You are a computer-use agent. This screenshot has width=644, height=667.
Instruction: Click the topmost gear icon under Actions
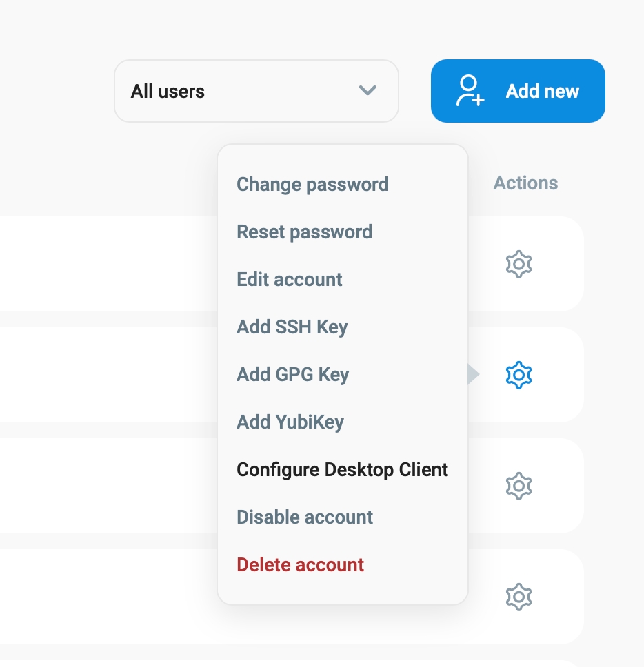click(519, 264)
